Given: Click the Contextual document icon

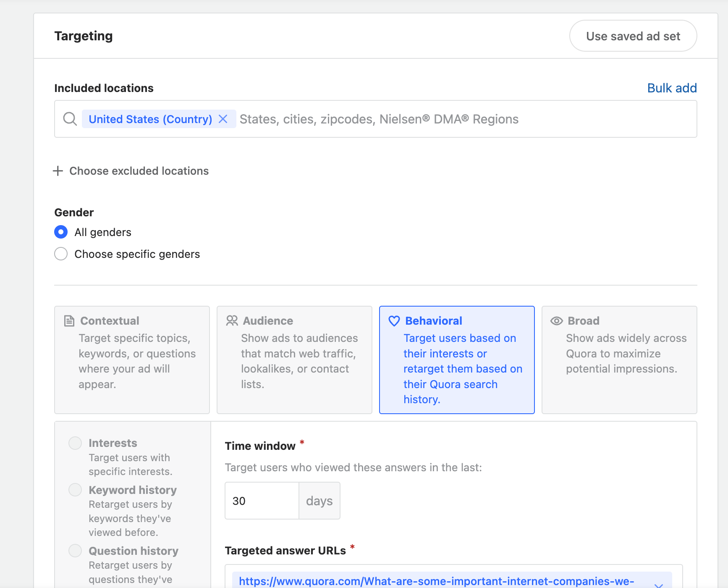Looking at the screenshot, I should [x=69, y=321].
